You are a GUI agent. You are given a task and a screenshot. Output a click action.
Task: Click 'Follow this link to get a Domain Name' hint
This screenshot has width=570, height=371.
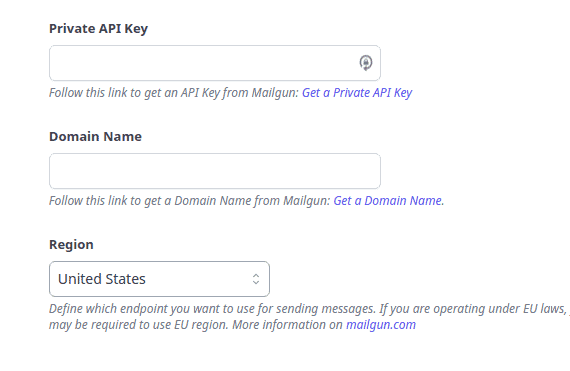tap(150, 201)
